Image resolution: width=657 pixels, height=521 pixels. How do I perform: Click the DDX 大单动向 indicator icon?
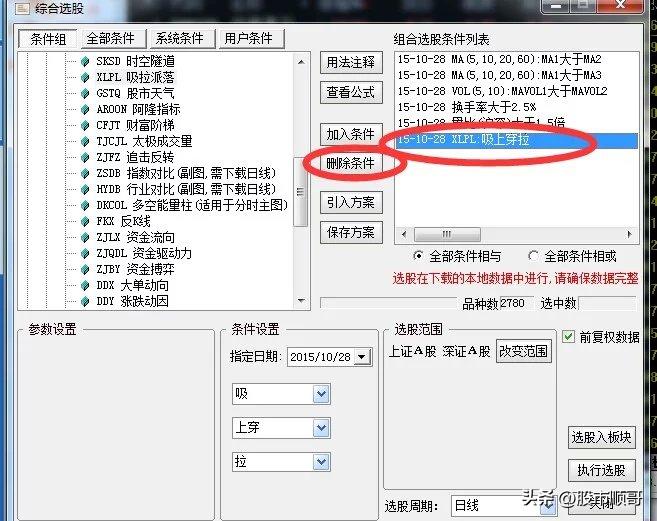click(x=85, y=285)
